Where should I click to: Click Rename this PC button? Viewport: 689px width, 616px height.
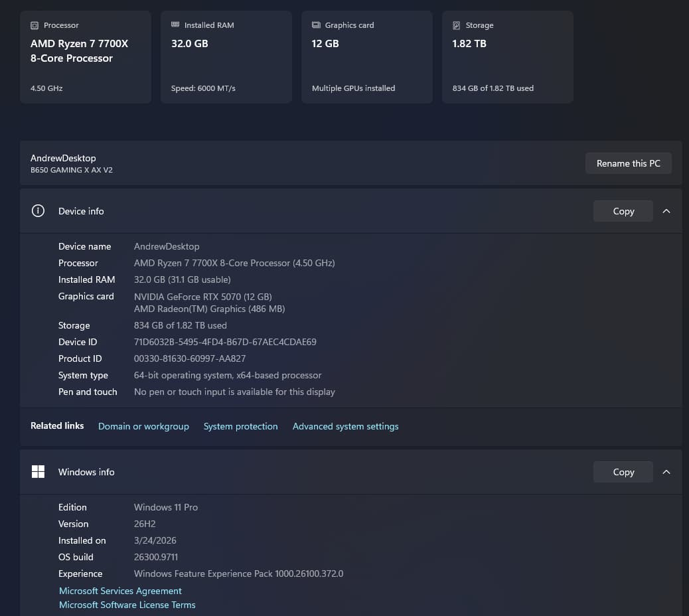point(629,163)
